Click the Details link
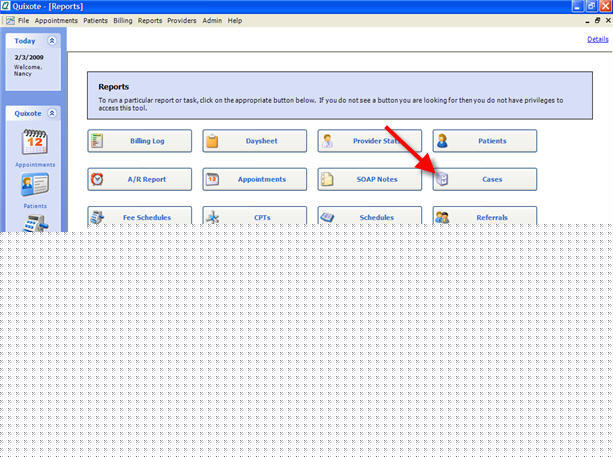This screenshot has width=613, height=457. [598, 39]
